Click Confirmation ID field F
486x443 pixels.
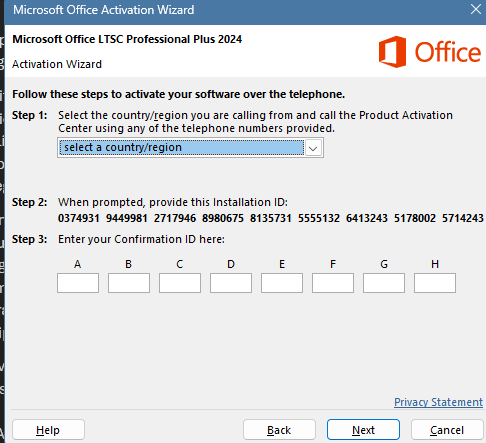[333, 283]
